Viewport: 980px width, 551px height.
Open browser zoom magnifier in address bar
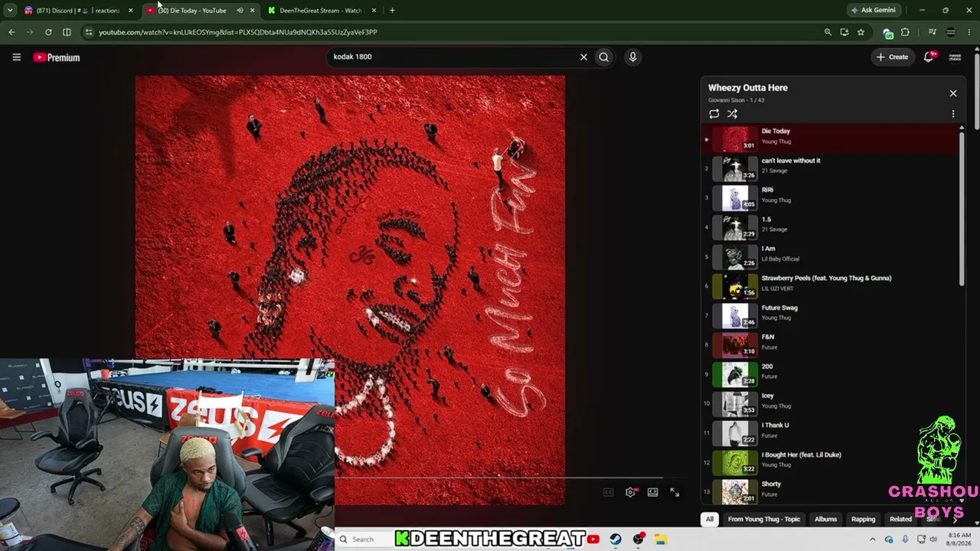coord(828,32)
